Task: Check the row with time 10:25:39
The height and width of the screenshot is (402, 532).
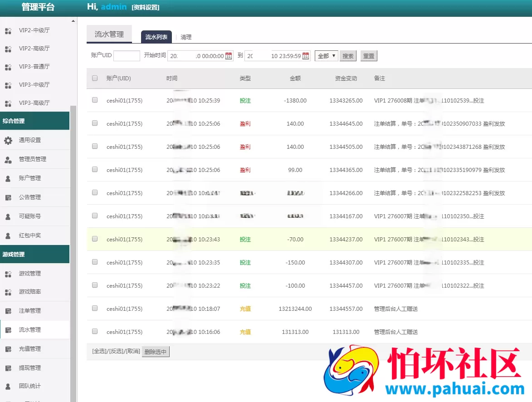Action: (95, 100)
